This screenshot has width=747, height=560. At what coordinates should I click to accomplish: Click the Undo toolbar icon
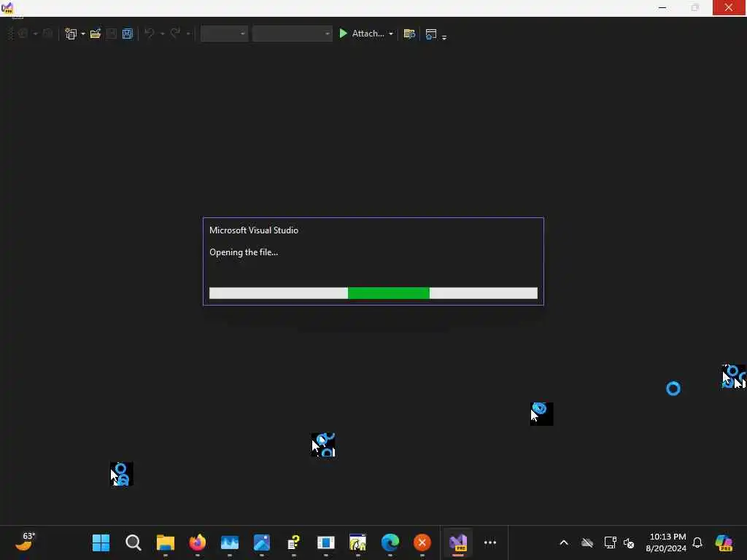pyautogui.click(x=149, y=34)
